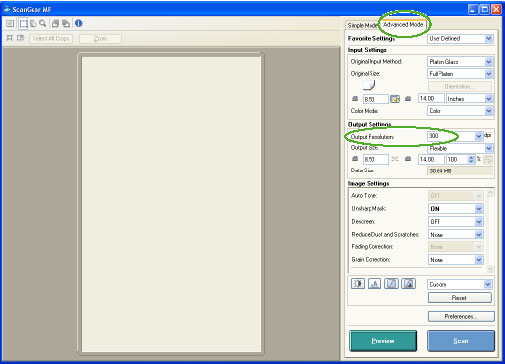Toggle the aspect ratio lock beside the input width field
Image resolution: width=505 pixels, height=364 pixels.
click(x=395, y=99)
